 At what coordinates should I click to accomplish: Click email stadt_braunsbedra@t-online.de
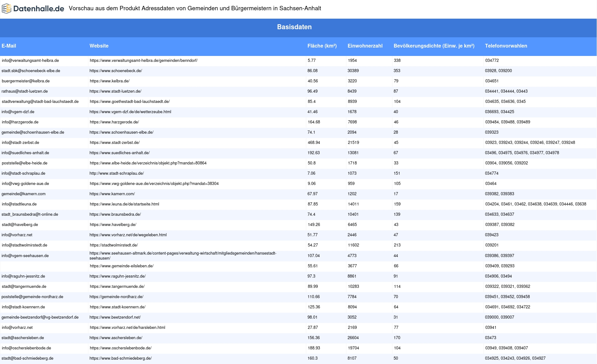[30, 214]
